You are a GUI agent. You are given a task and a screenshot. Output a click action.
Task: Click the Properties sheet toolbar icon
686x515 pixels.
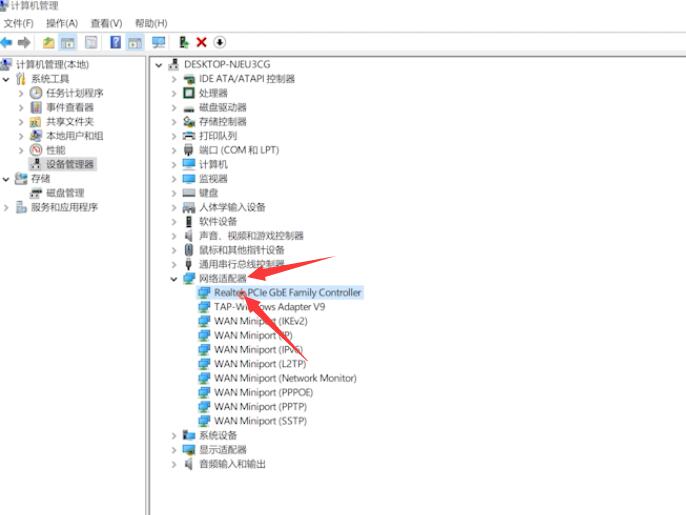tap(91, 42)
